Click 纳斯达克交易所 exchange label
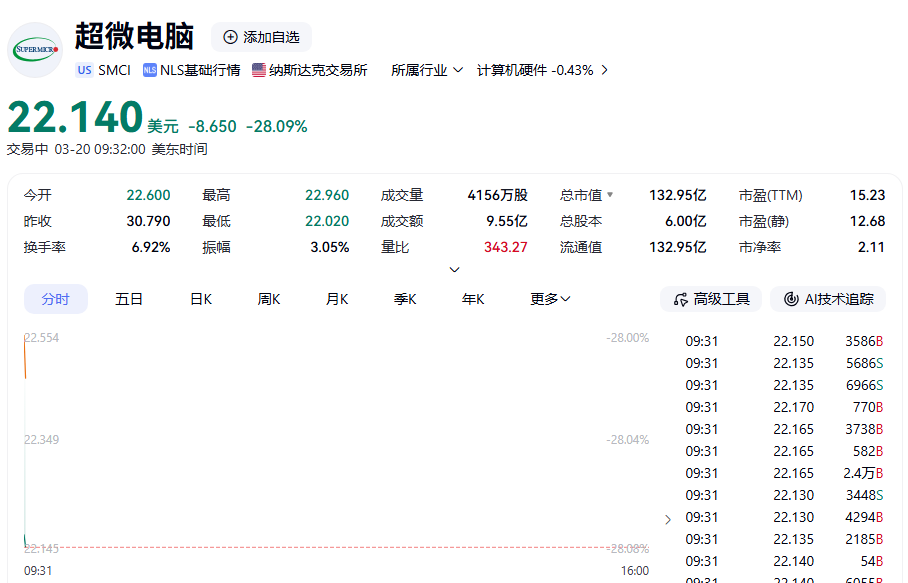 [x=318, y=70]
